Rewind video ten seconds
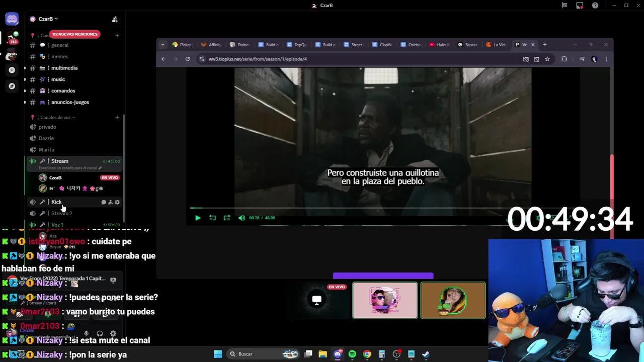 click(x=212, y=218)
